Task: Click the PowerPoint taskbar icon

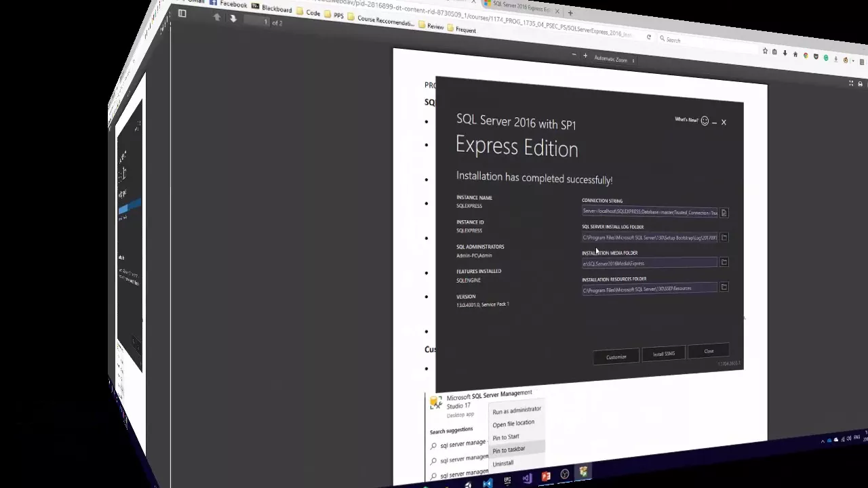Action: (546, 477)
